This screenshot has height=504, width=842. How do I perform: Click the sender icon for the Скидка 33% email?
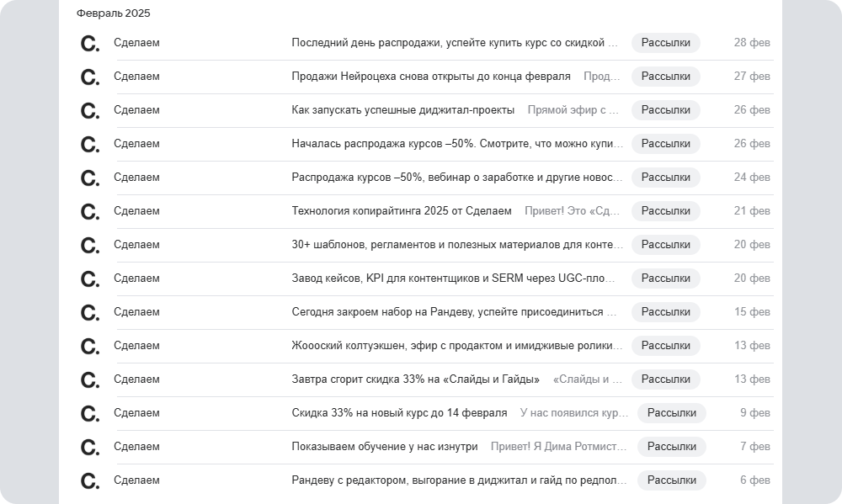click(89, 413)
